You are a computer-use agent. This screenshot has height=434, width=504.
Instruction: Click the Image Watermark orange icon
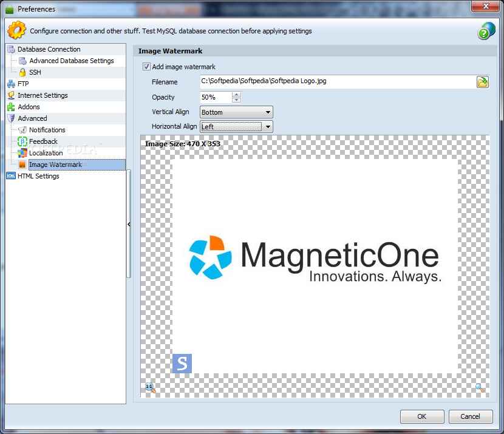tap(22, 164)
